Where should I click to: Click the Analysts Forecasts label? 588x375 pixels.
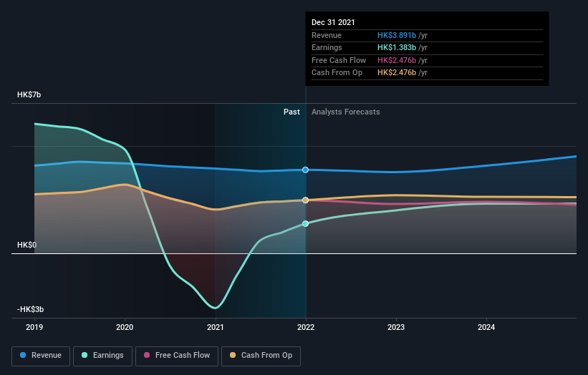tap(345, 112)
